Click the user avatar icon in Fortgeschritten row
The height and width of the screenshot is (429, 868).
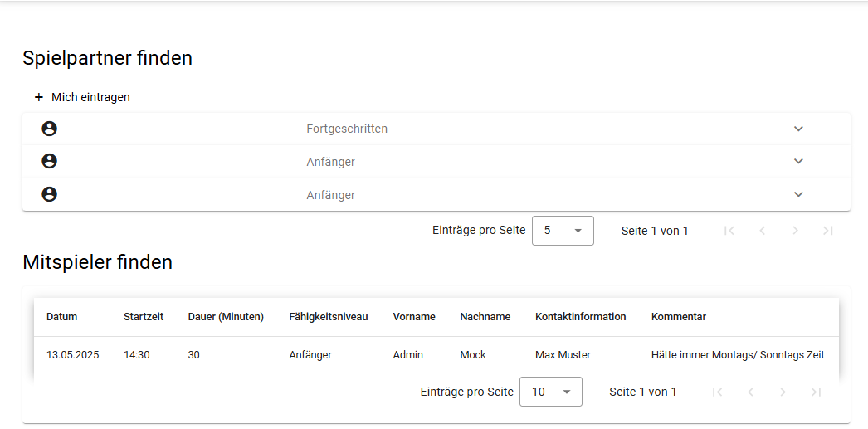pos(49,129)
